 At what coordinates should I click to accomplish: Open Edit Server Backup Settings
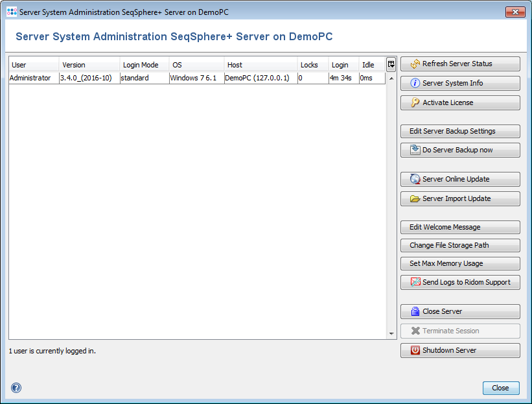[460, 131]
